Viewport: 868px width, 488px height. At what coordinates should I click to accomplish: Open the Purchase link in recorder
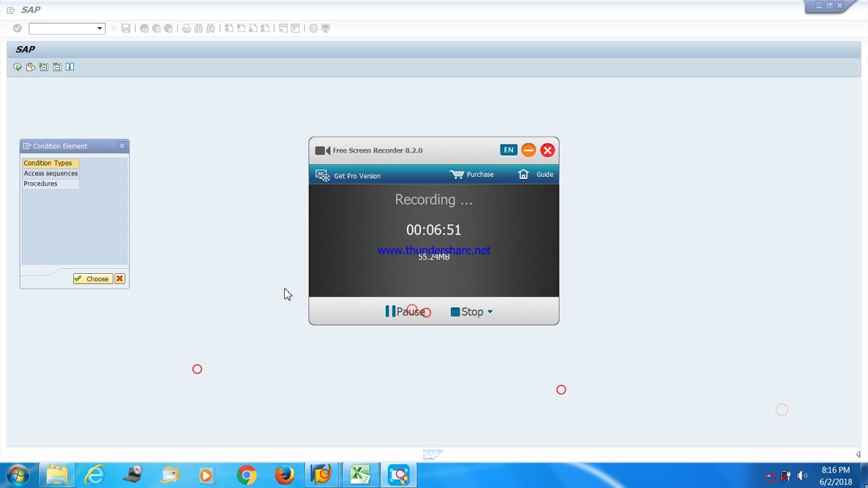tap(480, 174)
